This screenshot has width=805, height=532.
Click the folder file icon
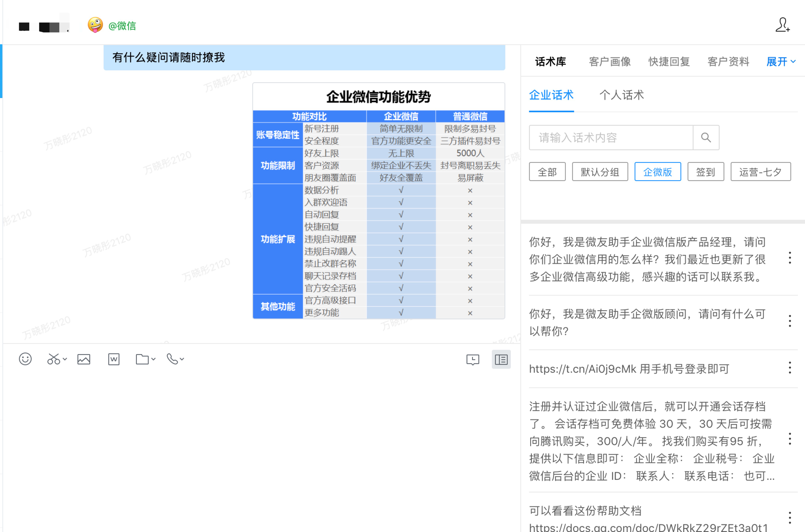(x=142, y=359)
